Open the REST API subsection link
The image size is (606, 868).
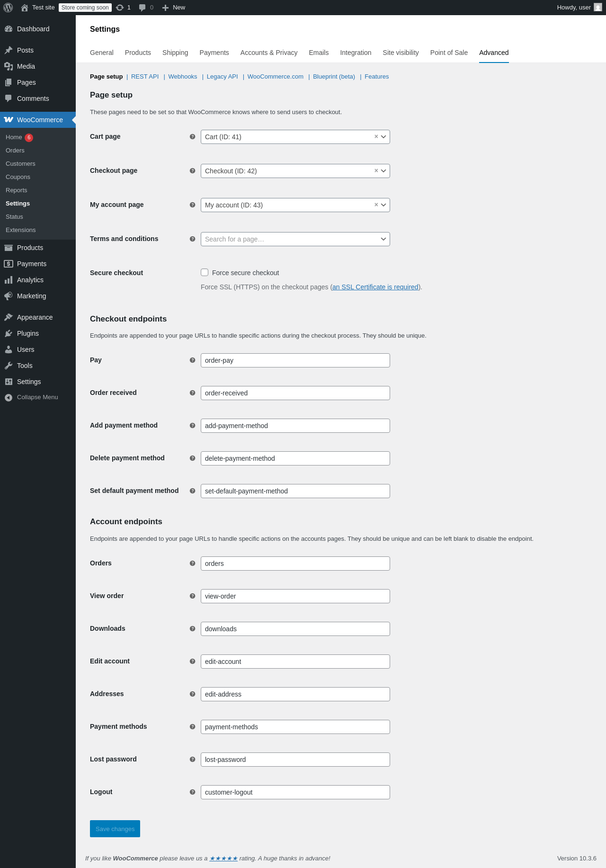[x=145, y=77]
